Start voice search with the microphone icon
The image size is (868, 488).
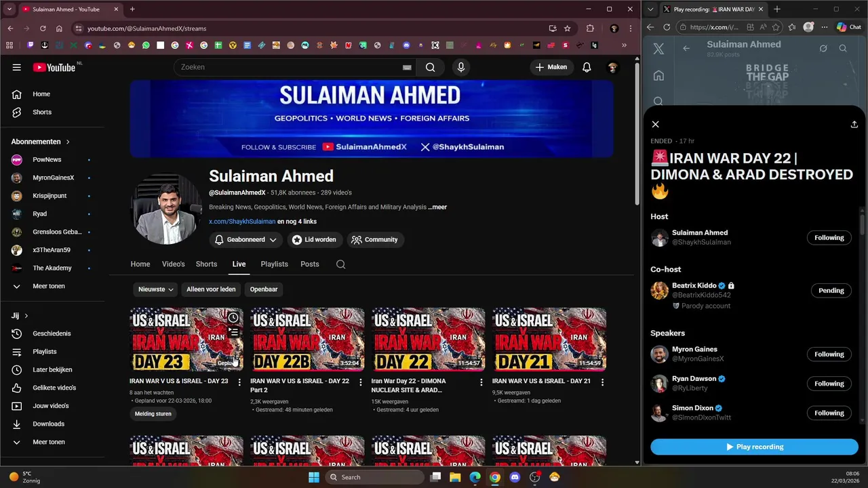point(461,67)
